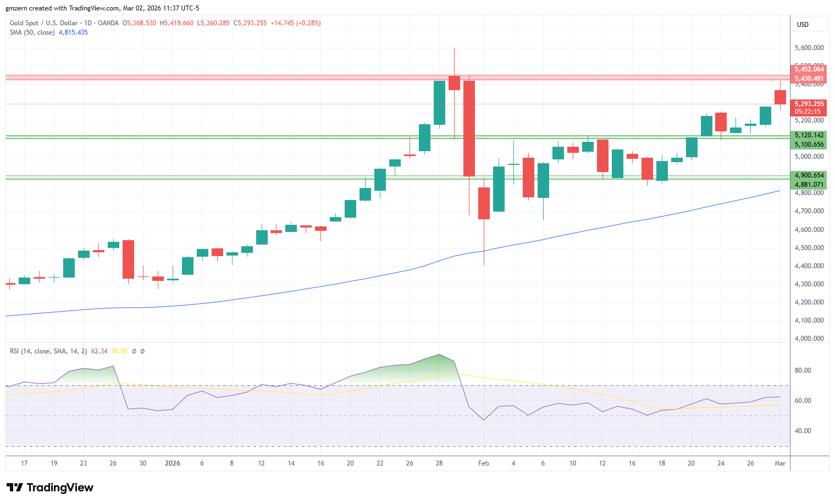
Task: Click the 5,452.064 resistance price label
Action: (x=809, y=69)
